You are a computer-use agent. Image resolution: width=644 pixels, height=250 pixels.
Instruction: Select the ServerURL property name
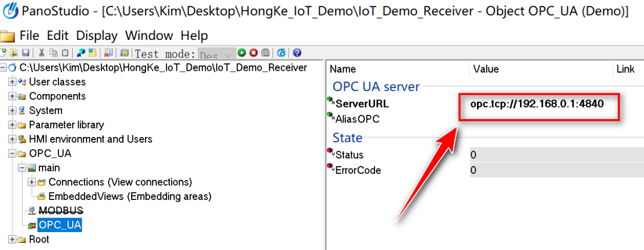(362, 104)
